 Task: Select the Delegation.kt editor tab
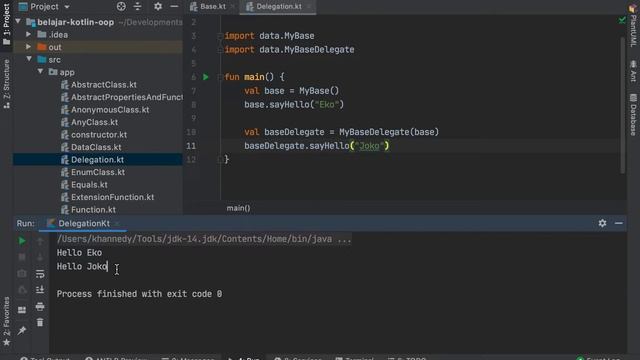[x=279, y=7]
